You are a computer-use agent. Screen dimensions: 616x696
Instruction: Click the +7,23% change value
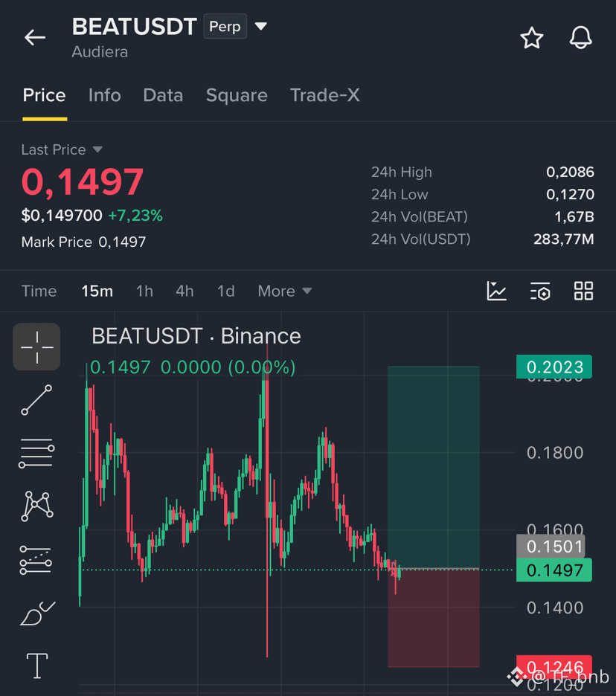coord(135,216)
